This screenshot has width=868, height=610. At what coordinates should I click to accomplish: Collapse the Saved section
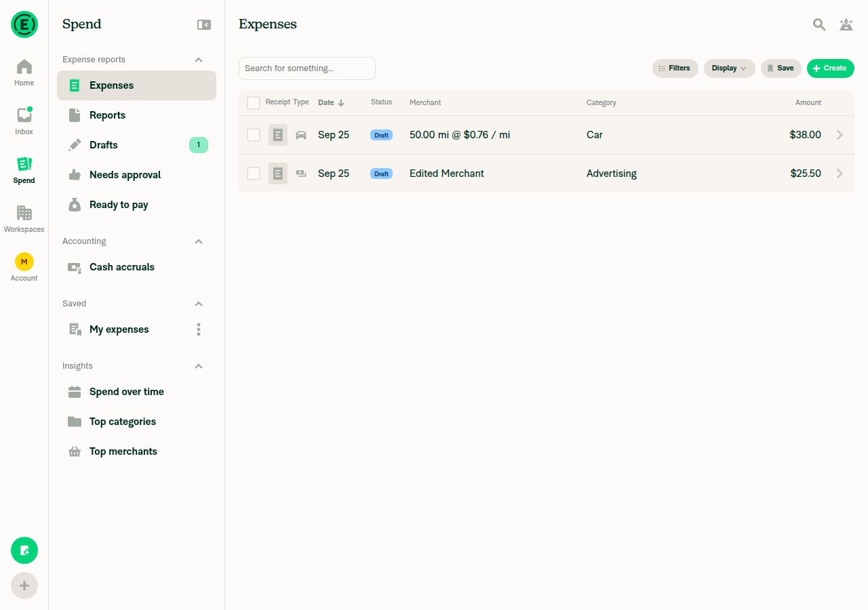[199, 304]
